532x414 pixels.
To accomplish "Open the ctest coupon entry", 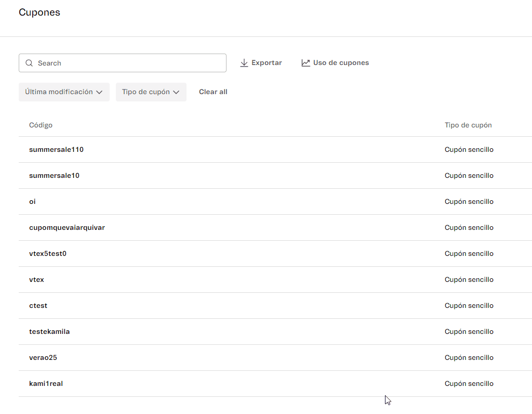I will click(x=38, y=306).
